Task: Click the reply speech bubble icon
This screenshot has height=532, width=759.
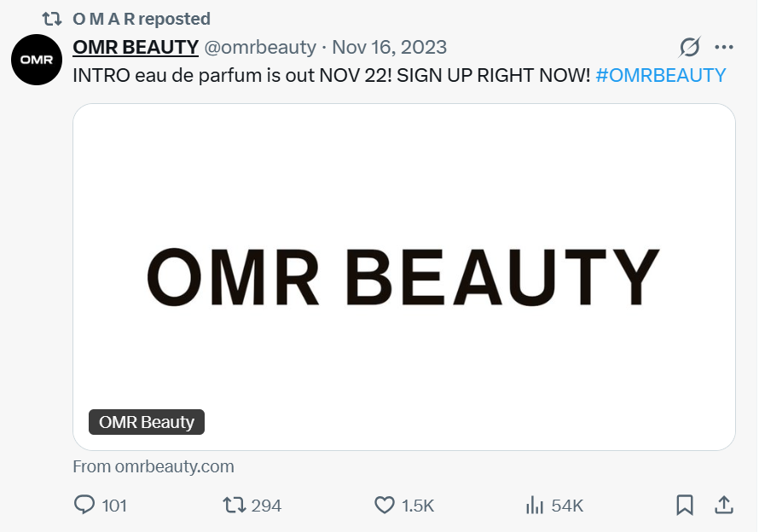Action: 84,505
